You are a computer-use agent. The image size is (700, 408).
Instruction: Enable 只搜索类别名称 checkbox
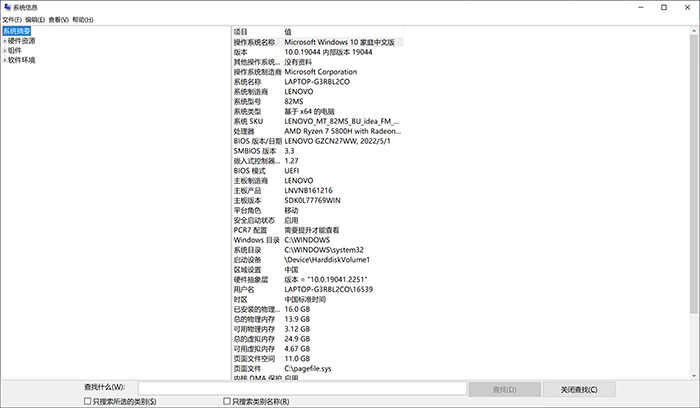[x=226, y=401]
